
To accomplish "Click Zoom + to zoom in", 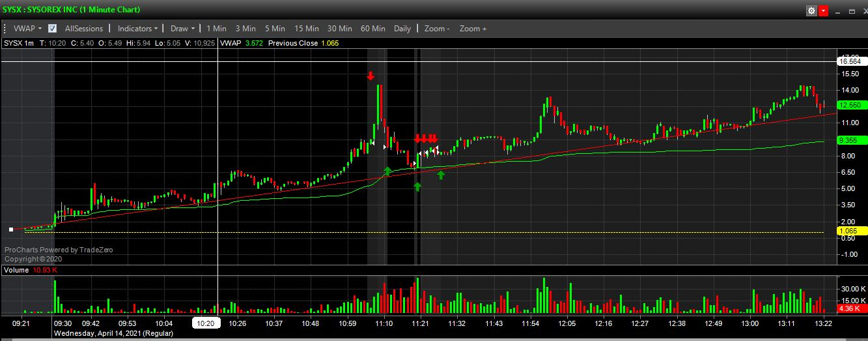I will click(473, 29).
